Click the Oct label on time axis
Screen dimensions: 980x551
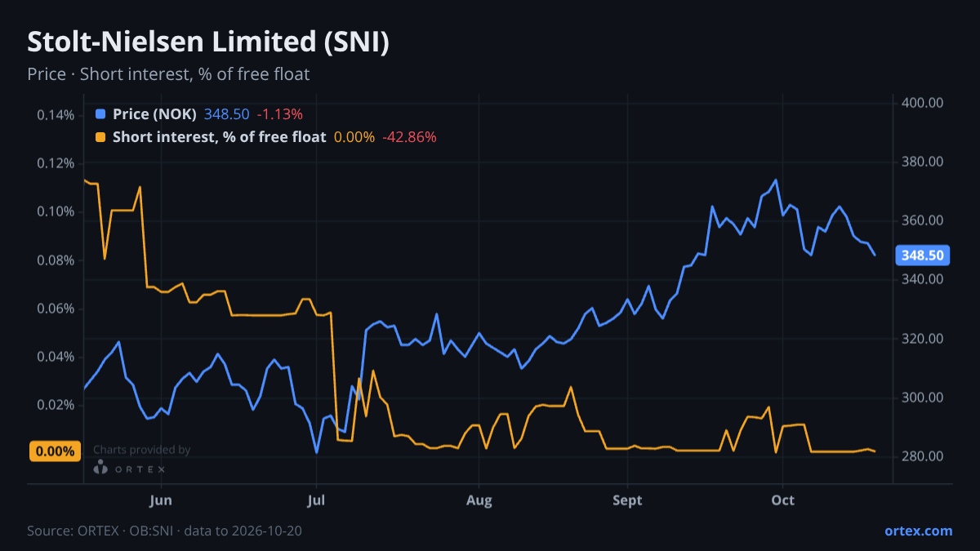coord(783,500)
